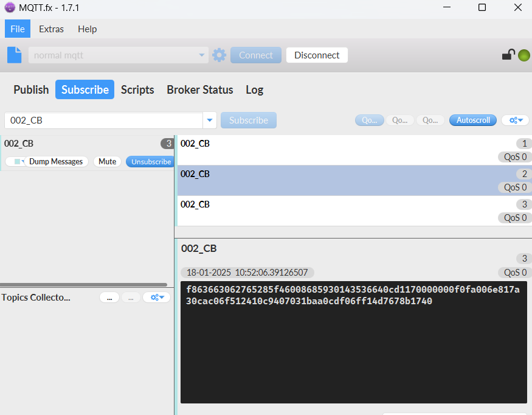Open the Extras menu
The height and width of the screenshot is (415, 532).
pos(51,29)
